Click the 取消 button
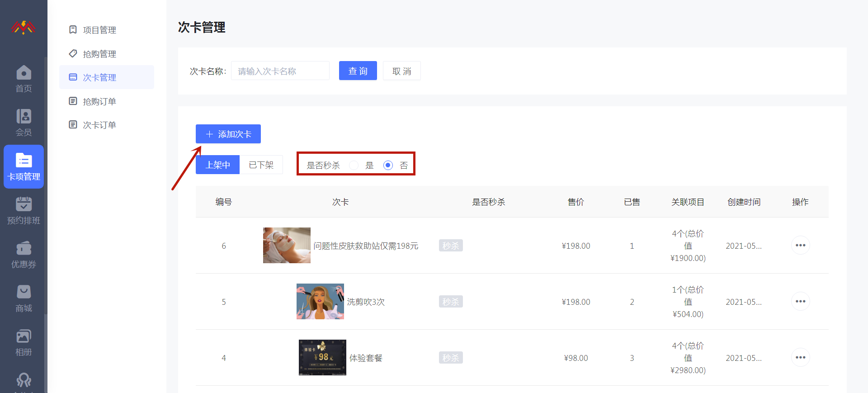The image size is (868, 393). [x=402, y=71]
